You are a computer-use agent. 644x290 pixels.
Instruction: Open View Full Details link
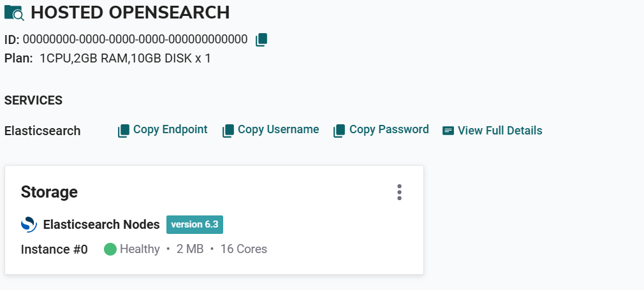pyautogui.click(x=500, y=131)
